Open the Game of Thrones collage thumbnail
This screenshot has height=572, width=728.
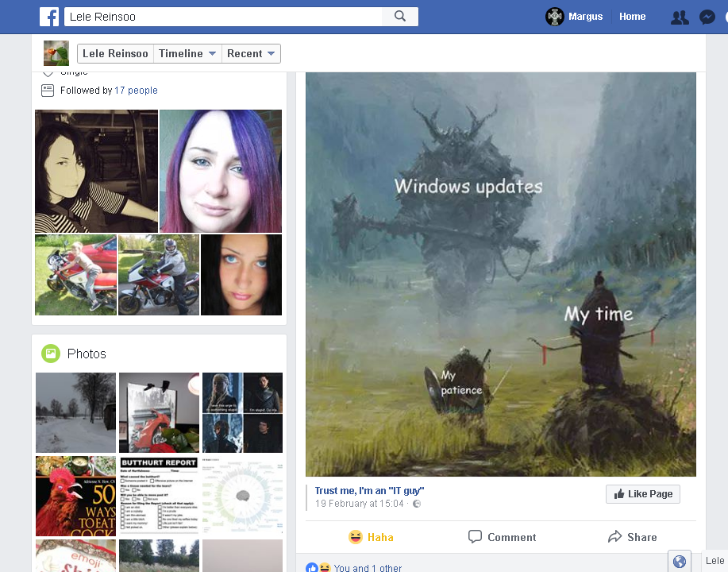(242, 412)
